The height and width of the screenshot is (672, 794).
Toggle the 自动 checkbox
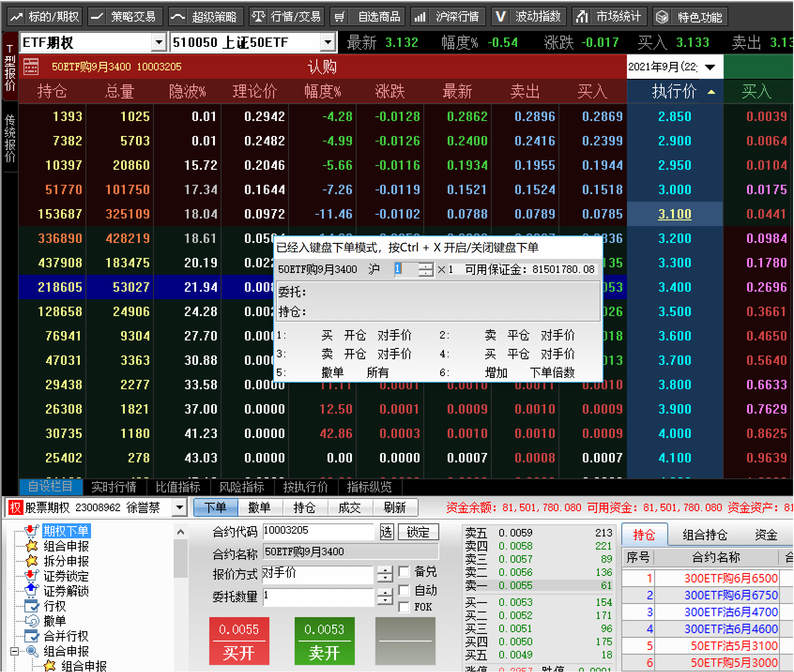click(x=404, y=590)
